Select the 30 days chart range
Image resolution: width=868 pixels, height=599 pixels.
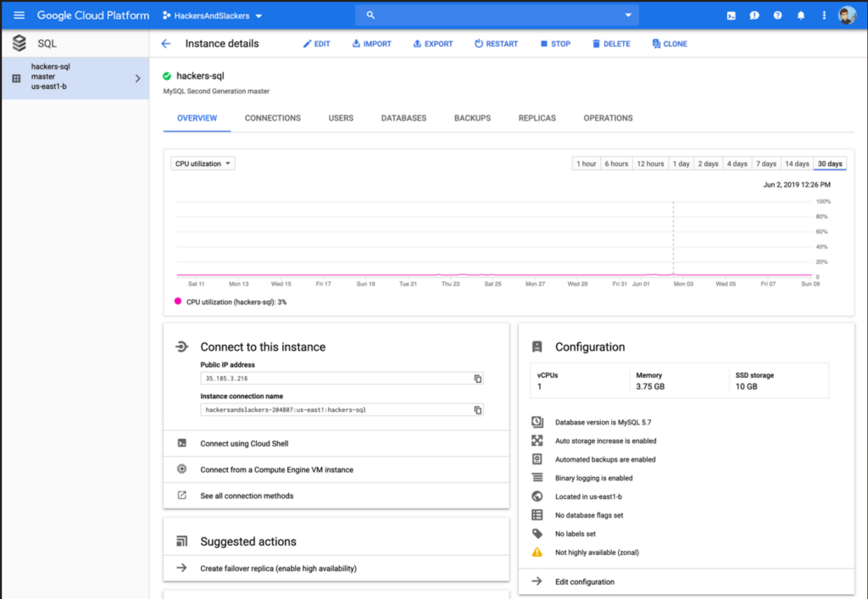(829, 163)
